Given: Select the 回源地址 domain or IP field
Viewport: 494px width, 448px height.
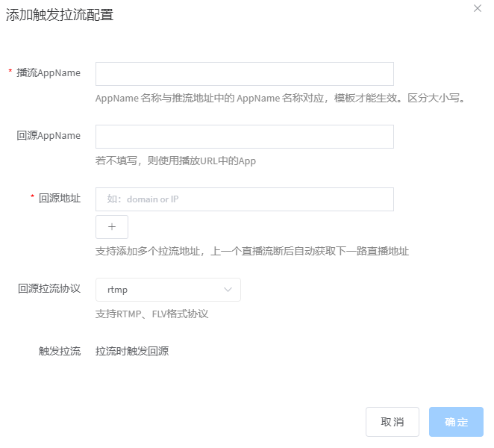Looking at the screenshot, I should pos(244,199).
